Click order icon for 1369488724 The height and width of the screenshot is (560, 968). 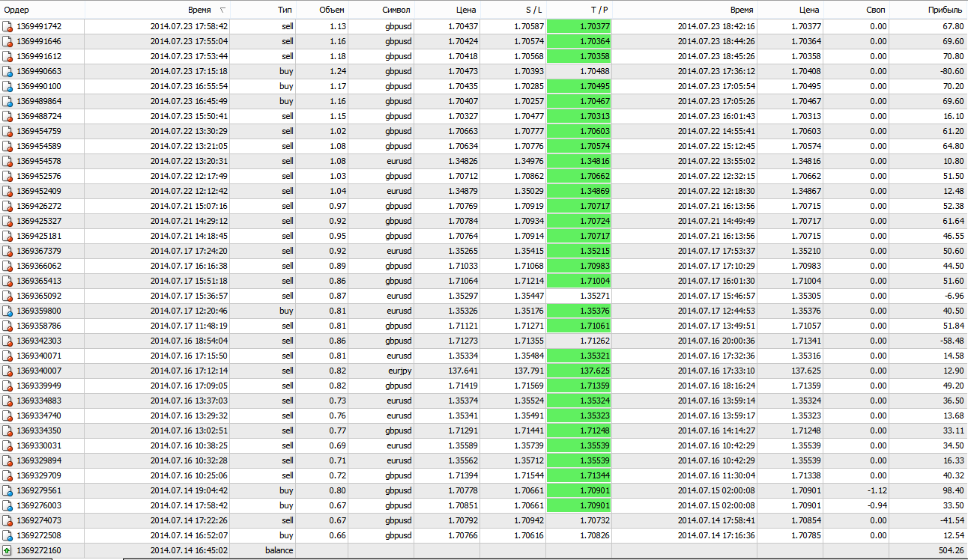pyautogui.click(x=7, y=116)
